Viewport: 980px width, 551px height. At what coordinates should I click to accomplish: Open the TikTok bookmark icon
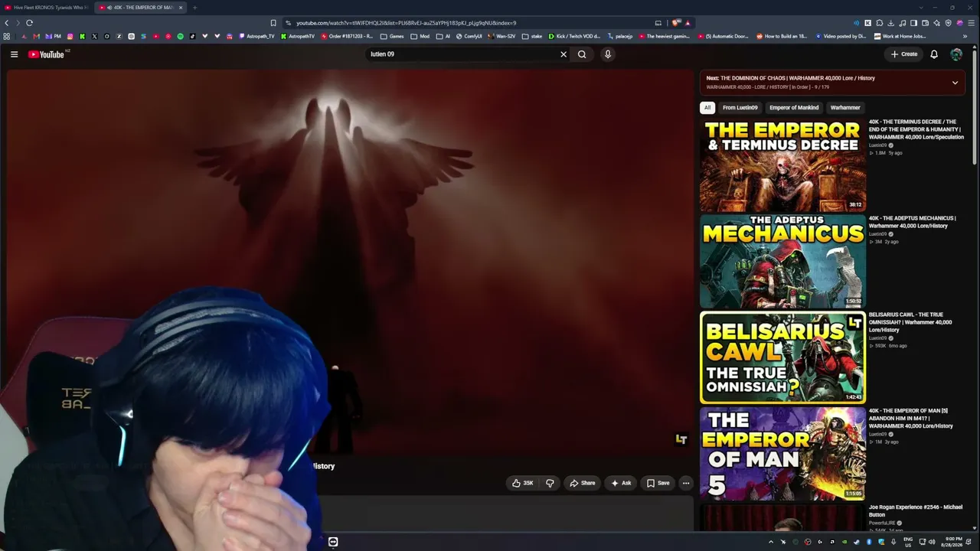(x=192, y=36)
